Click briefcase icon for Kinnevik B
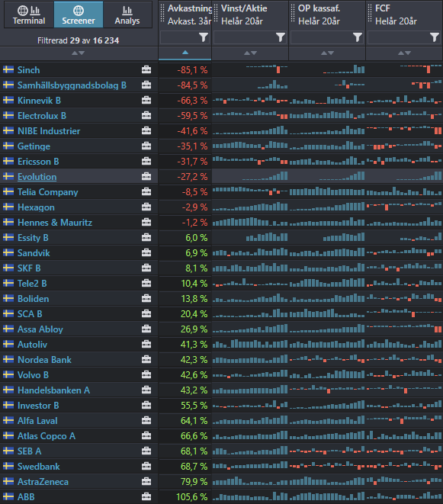The height and width of the screenshot is (504, 443). point(146,101)
